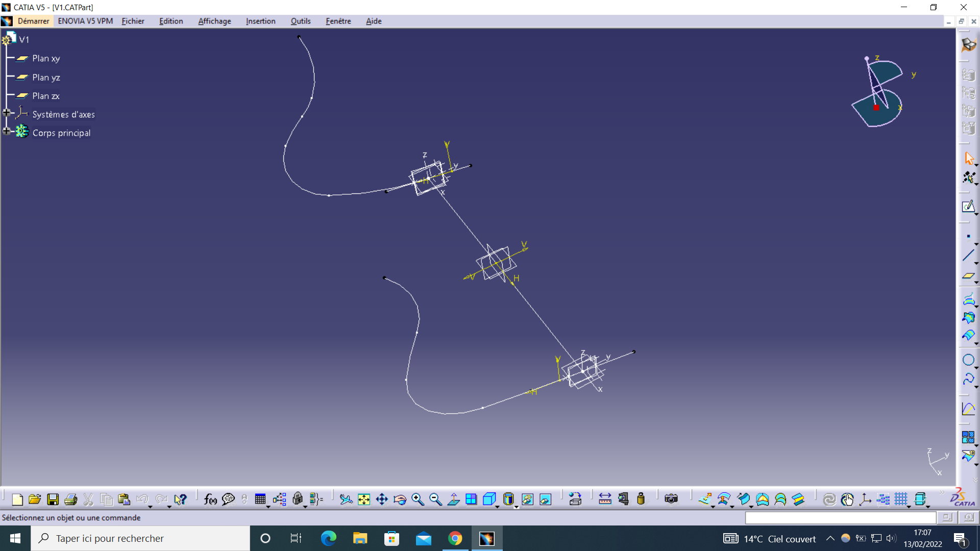This screenshot has height=551, width=980.
Task: Open the Edition menu
Action: pyautogui.click(x=171, y=21)
